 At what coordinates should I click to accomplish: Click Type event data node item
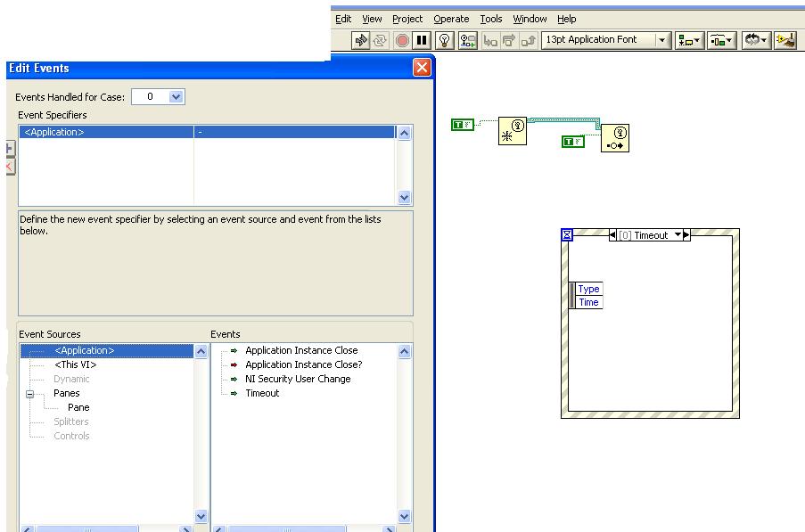(x=589, y=289)
